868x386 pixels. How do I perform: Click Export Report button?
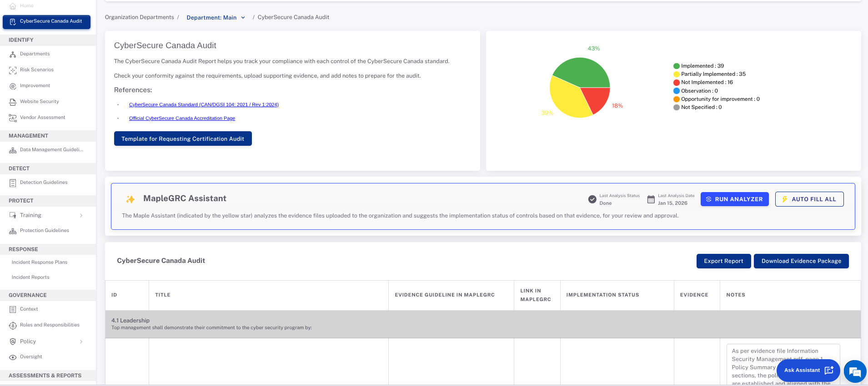click(723, 261)
